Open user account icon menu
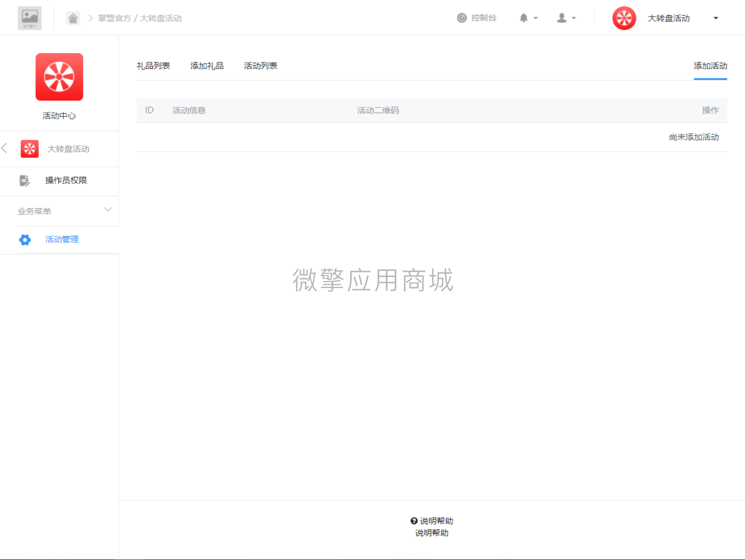The width and height of the screenshot is (745, 560). [562, 18]
